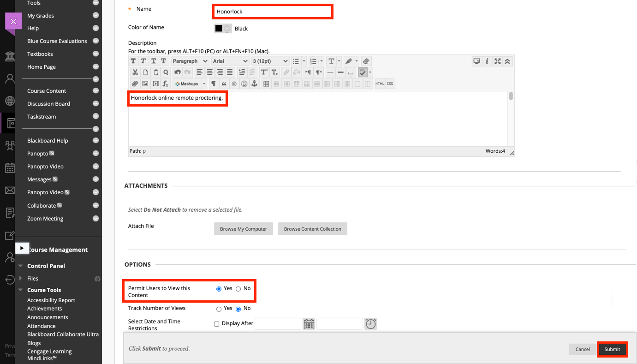Expand the bullet list style arrow
This screenshot has width=637, height=364.
[304, 61]
